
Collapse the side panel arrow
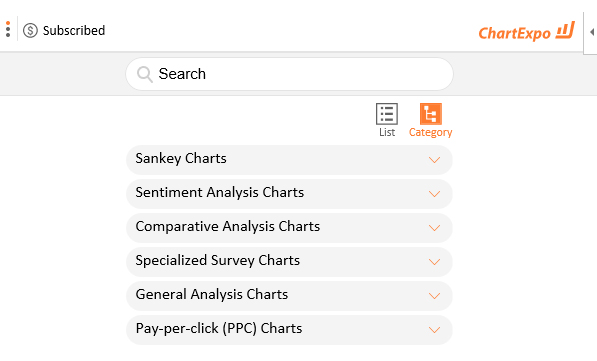[x=592, y=32]
